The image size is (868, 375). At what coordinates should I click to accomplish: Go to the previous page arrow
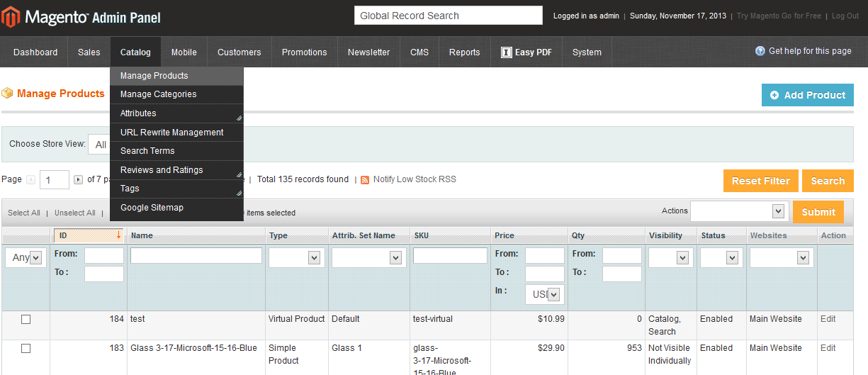[x=31, y=180]
